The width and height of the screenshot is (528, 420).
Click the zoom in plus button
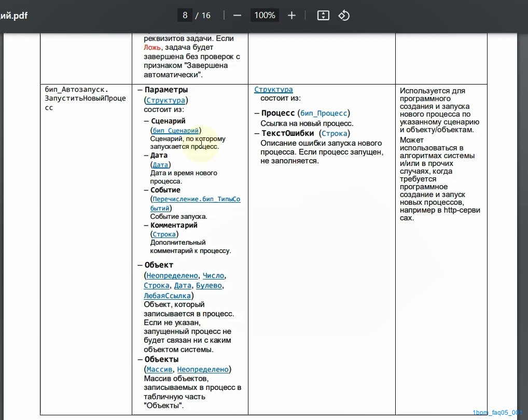[x=291, y=15]
